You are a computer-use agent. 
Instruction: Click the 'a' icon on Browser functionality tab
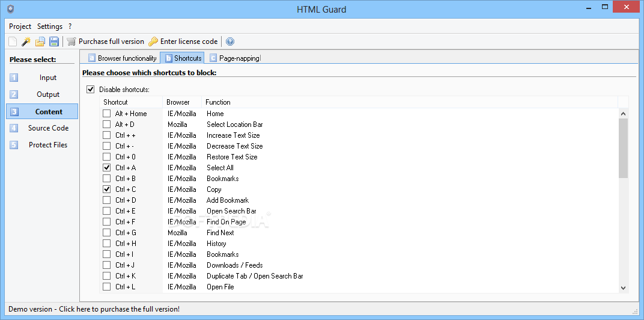click(x=92, y=58)
